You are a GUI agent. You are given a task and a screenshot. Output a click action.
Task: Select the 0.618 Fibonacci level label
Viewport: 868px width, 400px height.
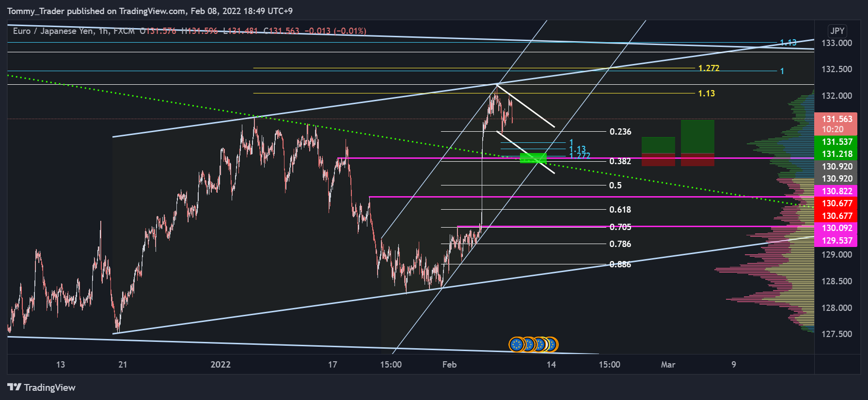point(620,210)
